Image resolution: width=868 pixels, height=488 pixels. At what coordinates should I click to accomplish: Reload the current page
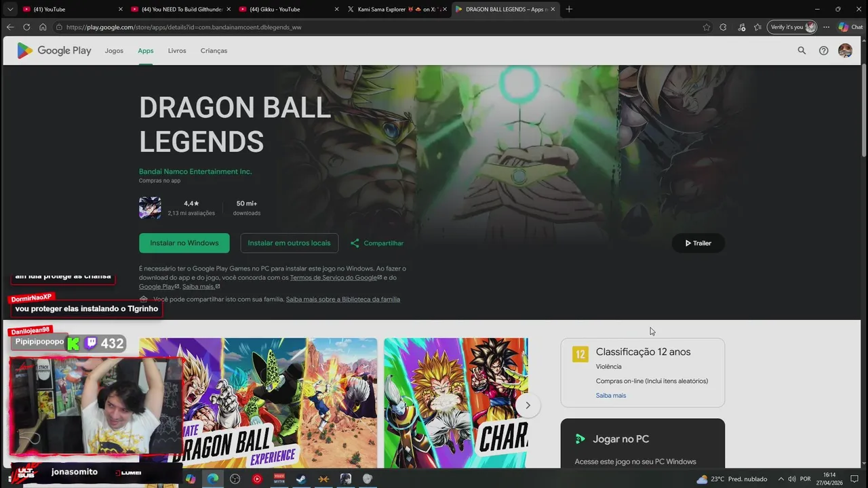pyautogui.click(x=26, y=27)
